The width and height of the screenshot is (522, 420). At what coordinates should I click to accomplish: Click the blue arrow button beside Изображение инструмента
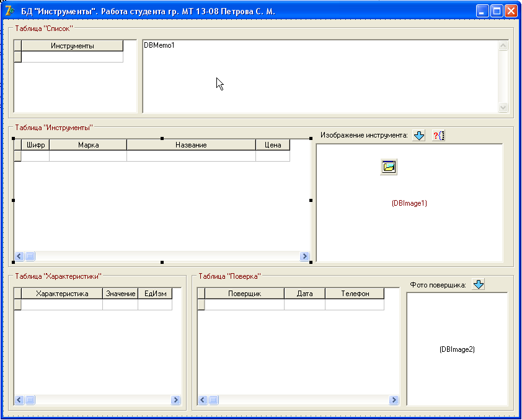tap(419, 135)
